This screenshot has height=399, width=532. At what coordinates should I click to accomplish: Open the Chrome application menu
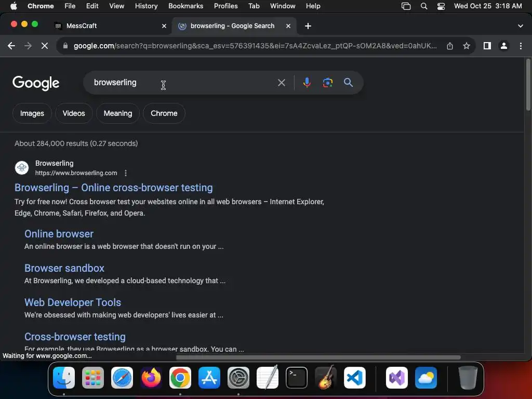coord(41,6)
